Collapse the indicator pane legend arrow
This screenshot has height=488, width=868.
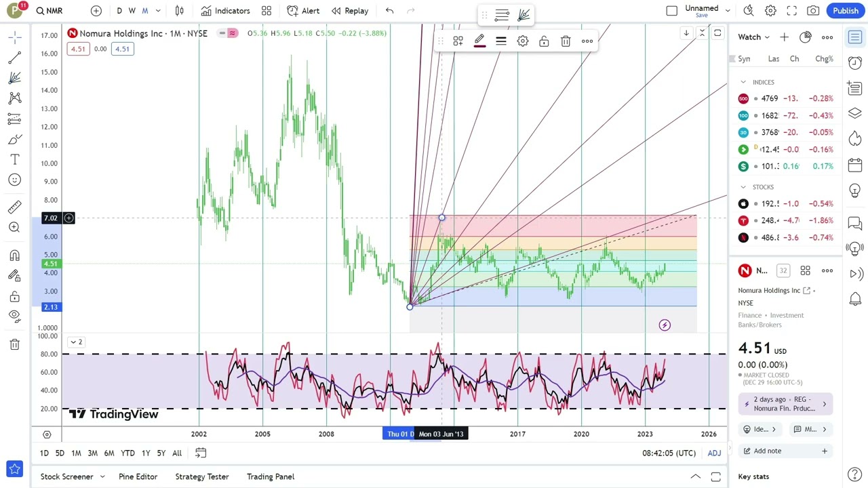73,342
